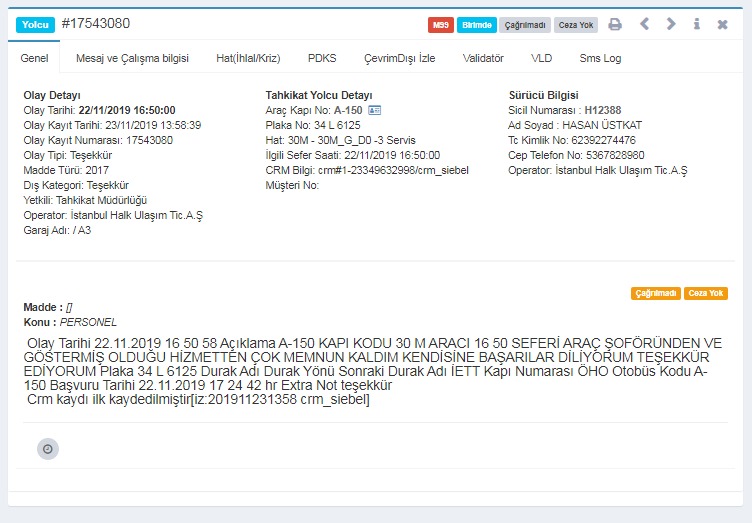Screen dimensions: 752x523
Task: Select the Genel tab
Action: tap(34, 58)
